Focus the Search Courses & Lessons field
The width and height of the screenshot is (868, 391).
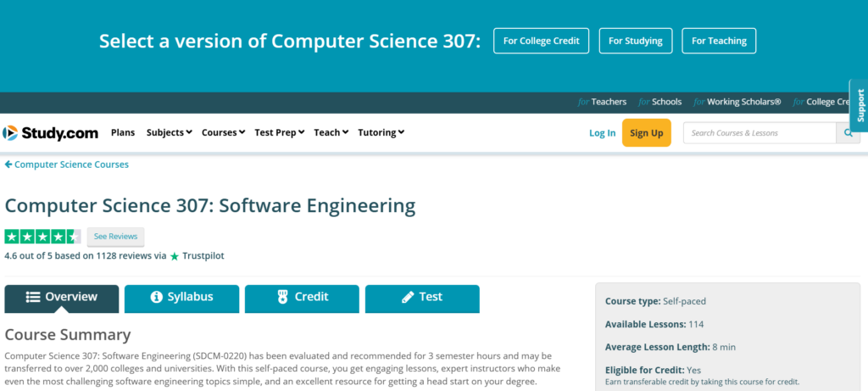[759, 133]
